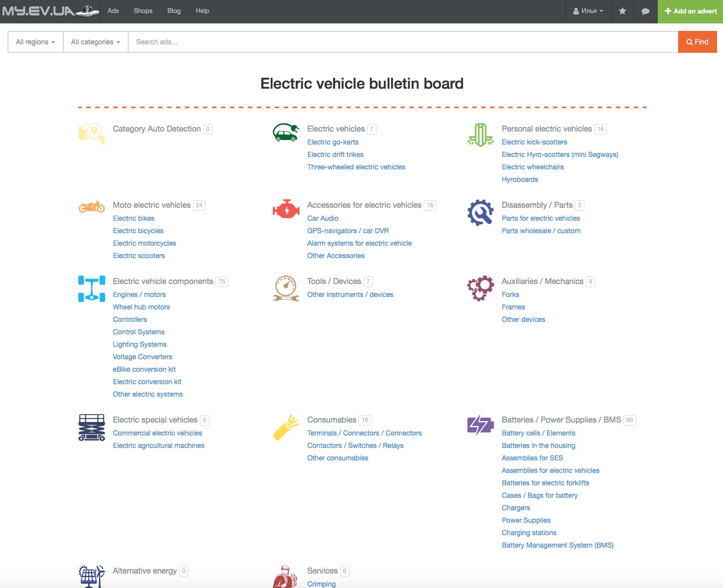Go to the Blog menu item
723x588 pixels.
pos(174,11)
